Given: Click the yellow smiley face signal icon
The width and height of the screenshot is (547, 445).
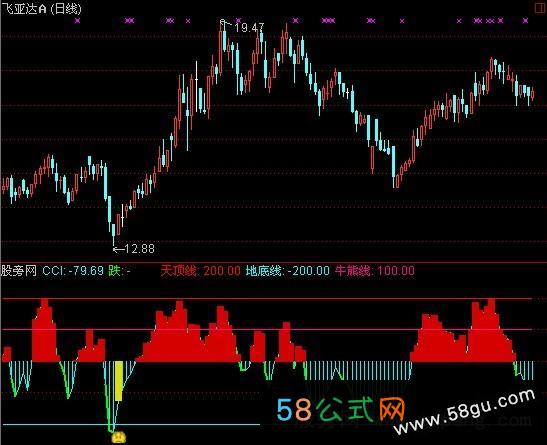Looking at the screenshot, I should tap(119, 437).
